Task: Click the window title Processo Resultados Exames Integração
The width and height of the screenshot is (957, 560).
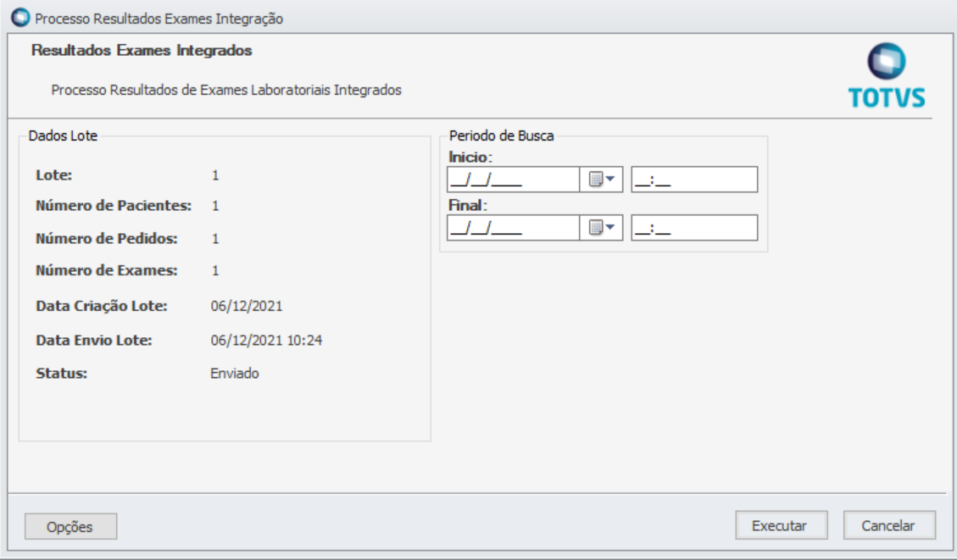Action: [x=159, y=19]
